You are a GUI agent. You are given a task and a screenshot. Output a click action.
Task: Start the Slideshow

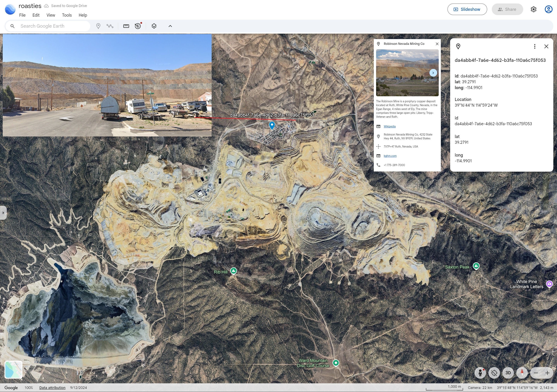pyautogui.click(x=467, y=9)
